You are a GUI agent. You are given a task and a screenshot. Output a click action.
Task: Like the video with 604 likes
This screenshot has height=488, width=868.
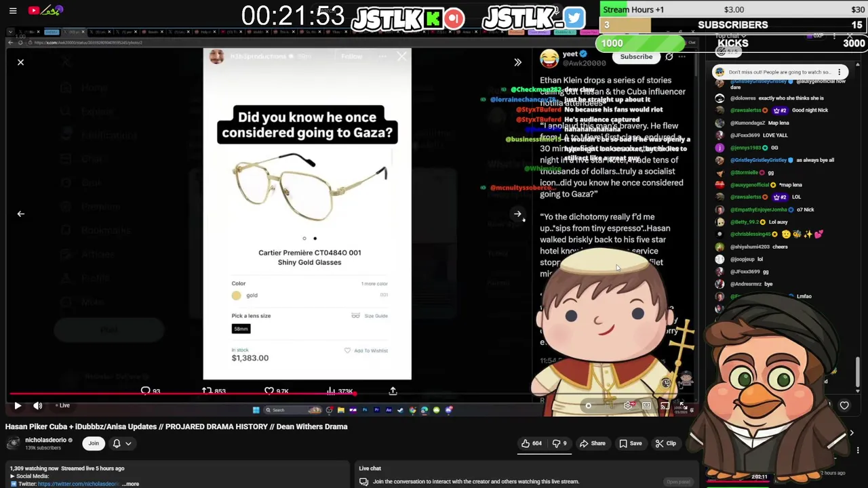(531, 443)
